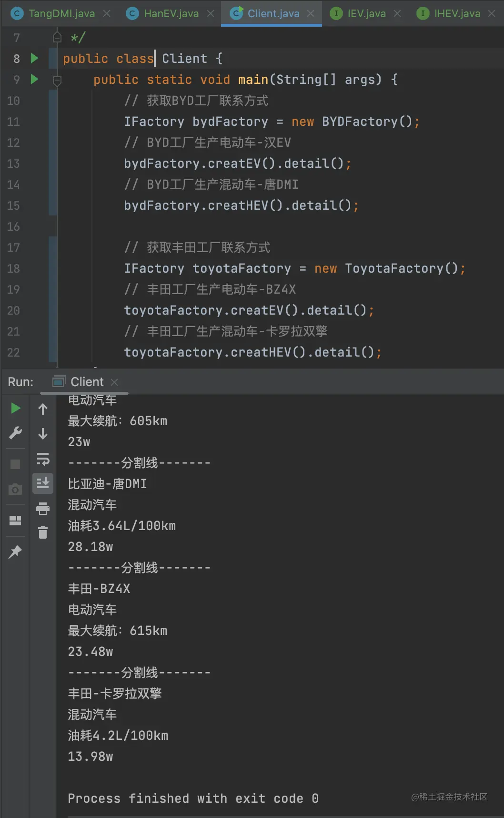
Task: Click console output '23.48w'
Action: tap(91, 652)
